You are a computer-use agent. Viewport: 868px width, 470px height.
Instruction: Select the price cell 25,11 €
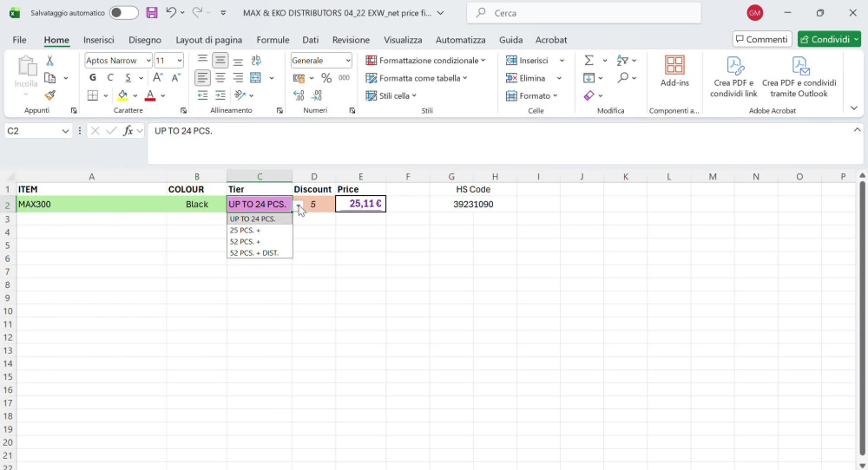[360, 204]
